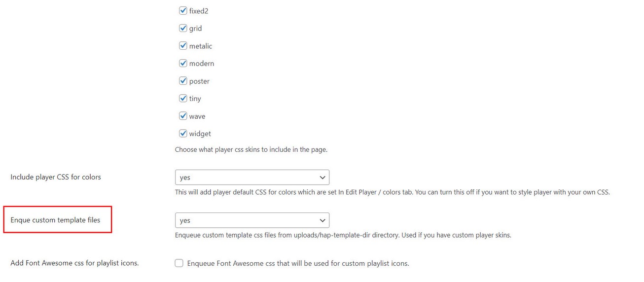The width and height of the screenshot is (644, 282).
Task: Uncheck the widget skin checkbox
Action: pyautogui.click(x=183, y=134)
